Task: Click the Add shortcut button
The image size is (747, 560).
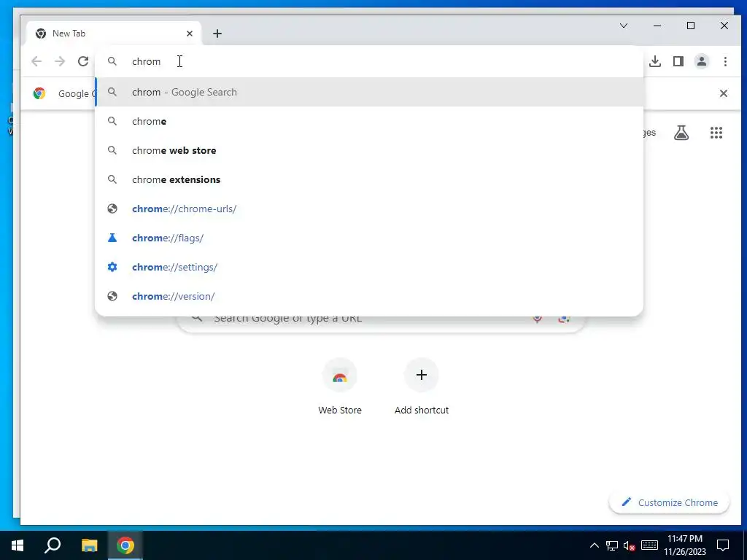Action: (x=421, y=386)
